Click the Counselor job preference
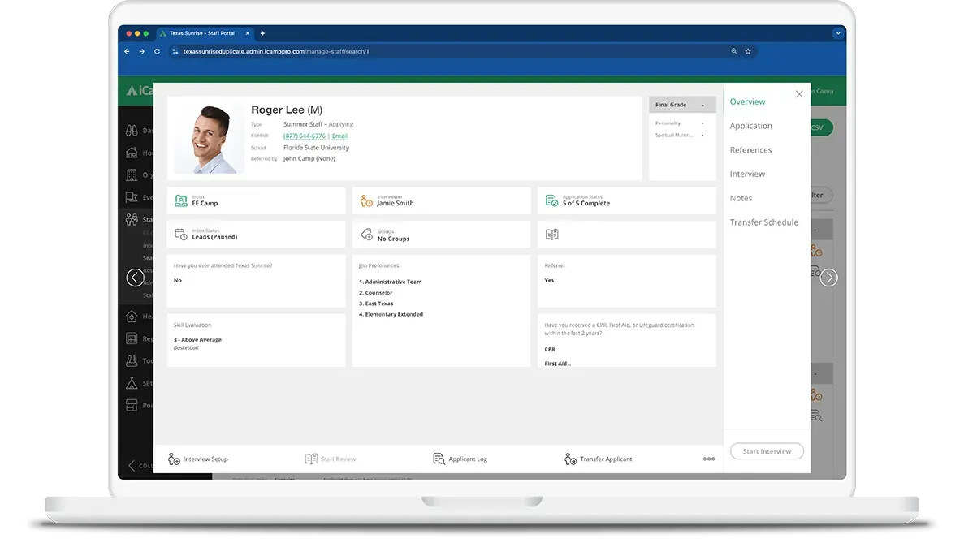964x560 pixels. [x=376, y=293]
